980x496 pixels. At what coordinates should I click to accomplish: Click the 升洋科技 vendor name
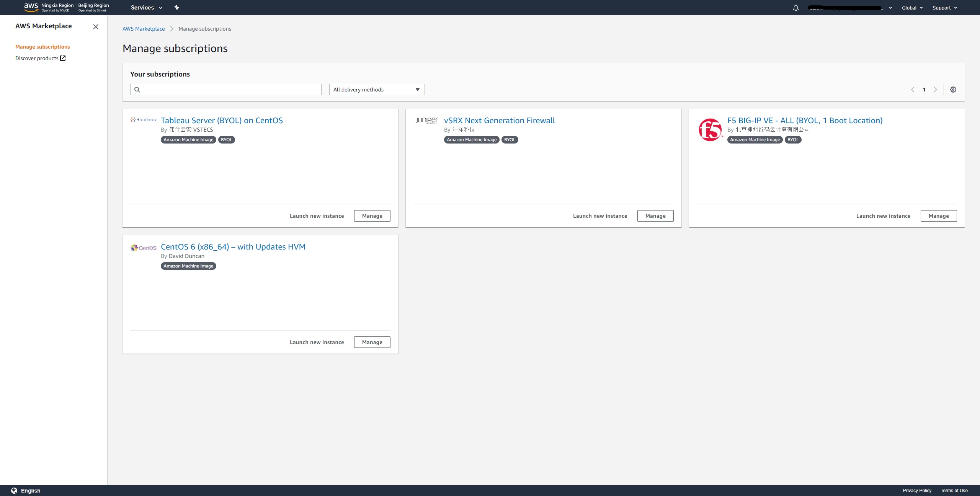click(x=463, y=130)
